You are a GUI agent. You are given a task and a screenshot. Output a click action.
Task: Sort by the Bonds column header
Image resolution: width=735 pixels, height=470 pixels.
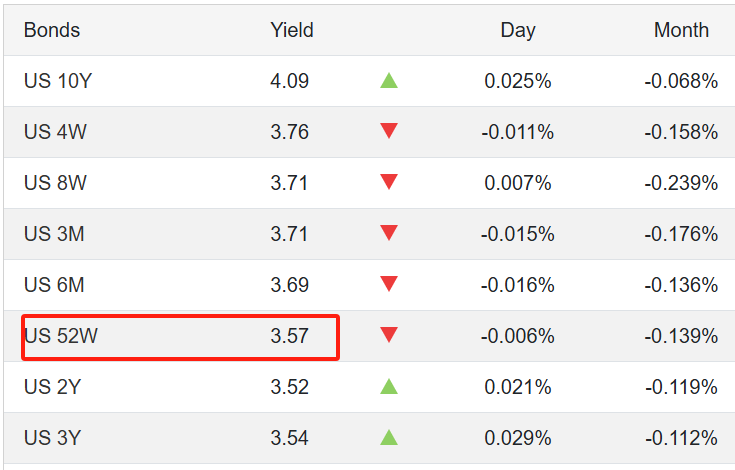pos(52,30)
